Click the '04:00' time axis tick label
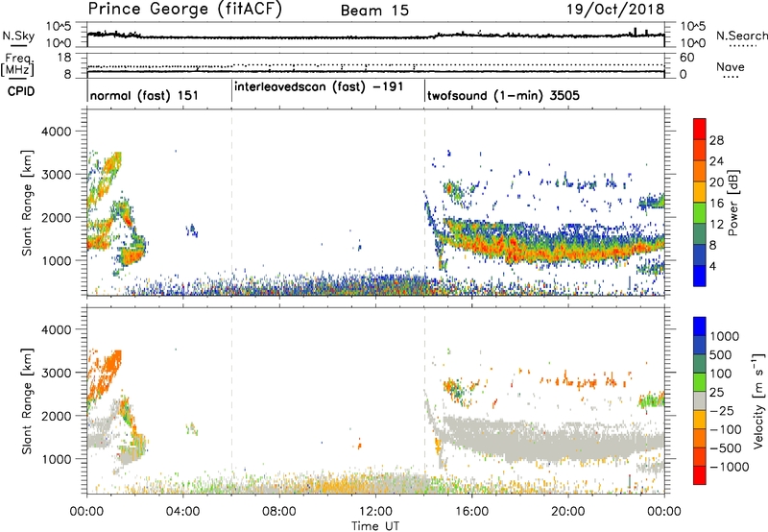Screen dimensions: 768x532 pos(183,512)
